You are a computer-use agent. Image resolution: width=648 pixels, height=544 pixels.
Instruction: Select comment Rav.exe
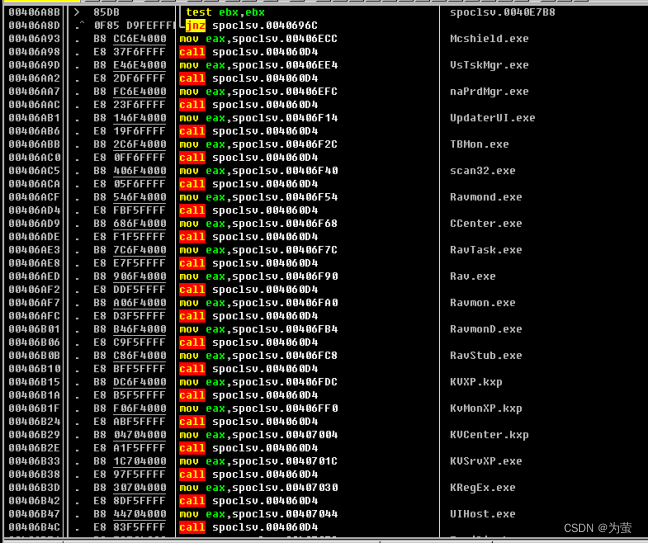pyautogui.click(x=473, y=277)
